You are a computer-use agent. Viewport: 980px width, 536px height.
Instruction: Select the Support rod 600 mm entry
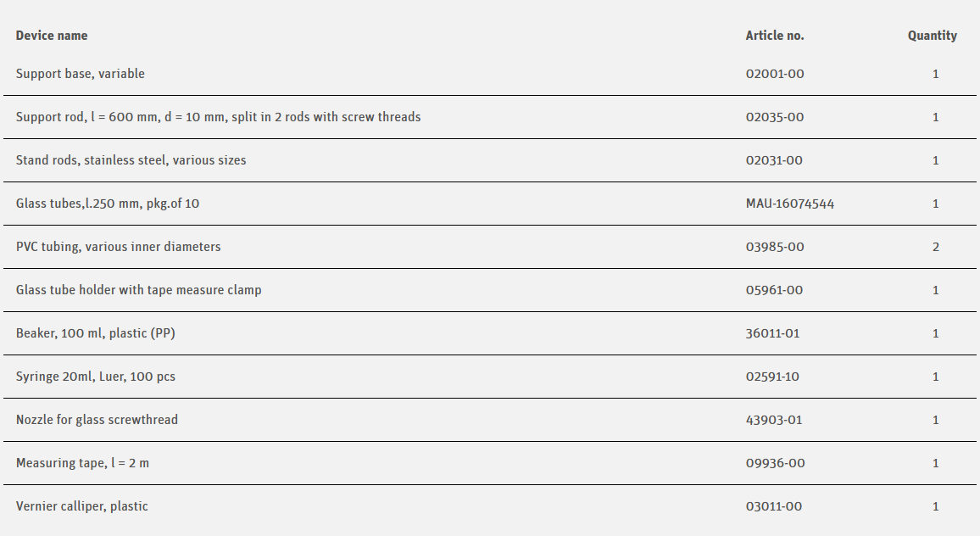218,117
